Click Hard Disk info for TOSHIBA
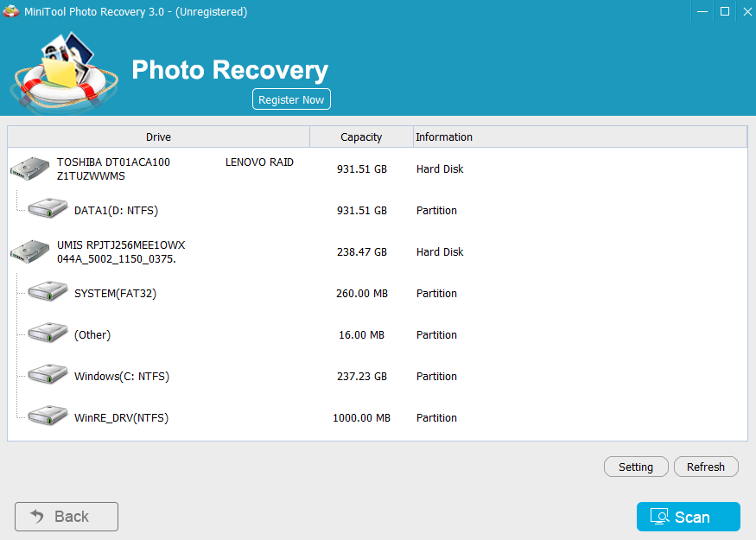 click(440, 168)
